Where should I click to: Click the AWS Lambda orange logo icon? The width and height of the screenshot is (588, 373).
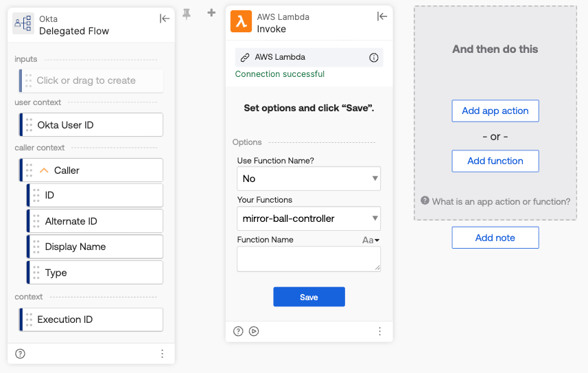tap(241, 21)
